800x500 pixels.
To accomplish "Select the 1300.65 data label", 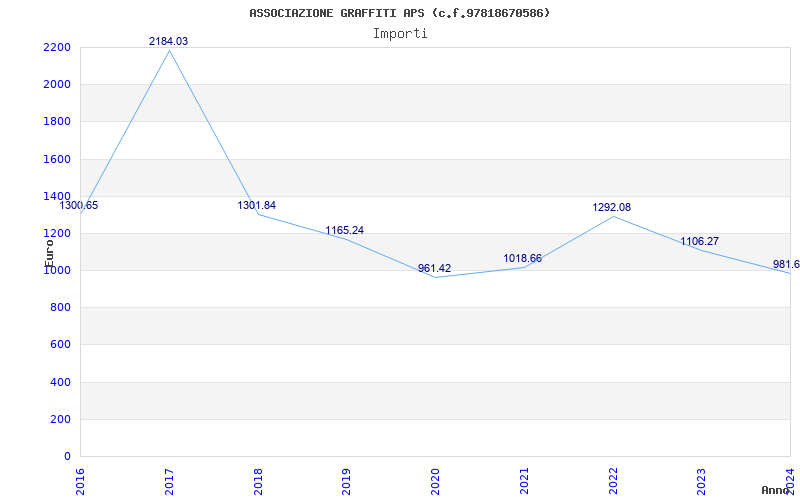I will point(79,206).
